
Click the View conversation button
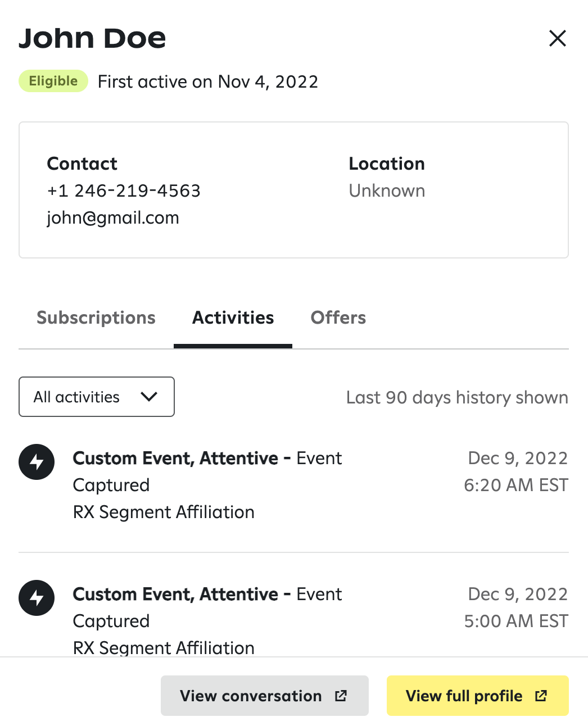[251, 696]
